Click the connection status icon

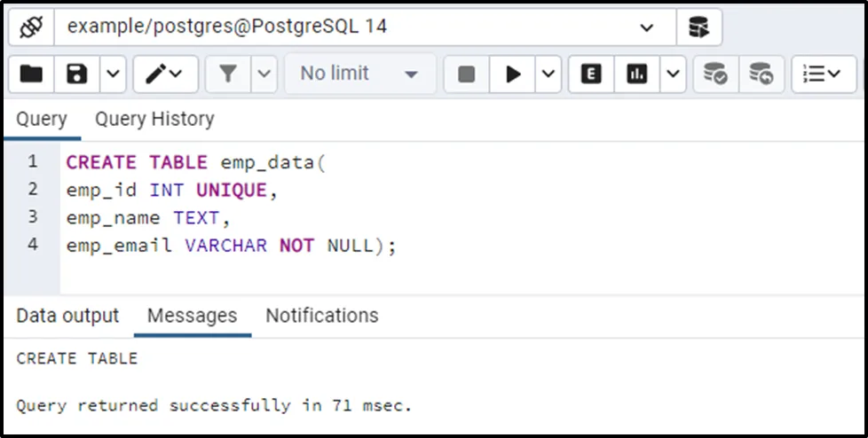(x=31, y=27)
